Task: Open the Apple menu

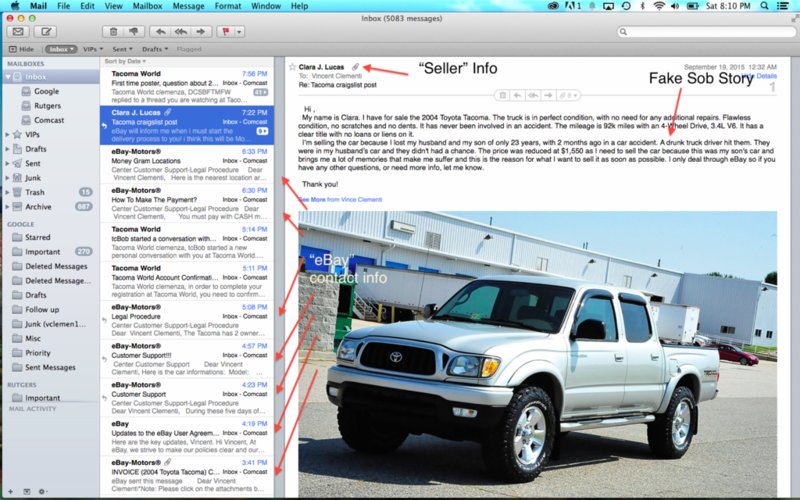Action: pyautogui.click(x=15, y=6)
